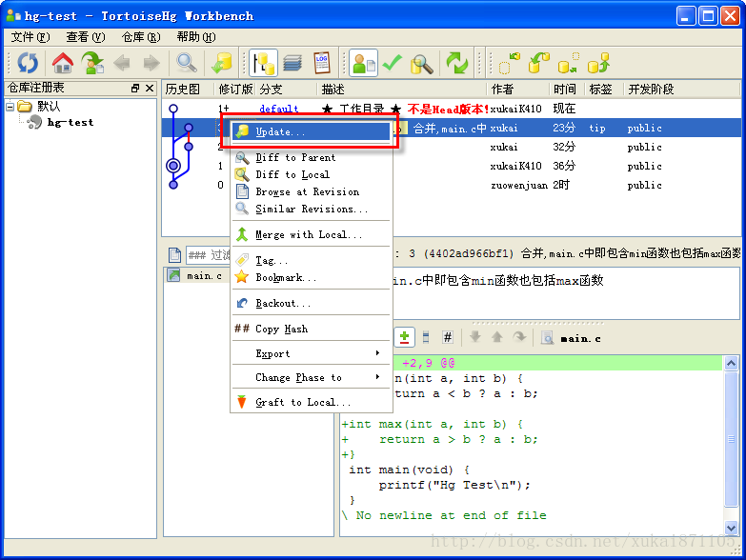Open the 帮助(H) menu

(x=196, y=37)
